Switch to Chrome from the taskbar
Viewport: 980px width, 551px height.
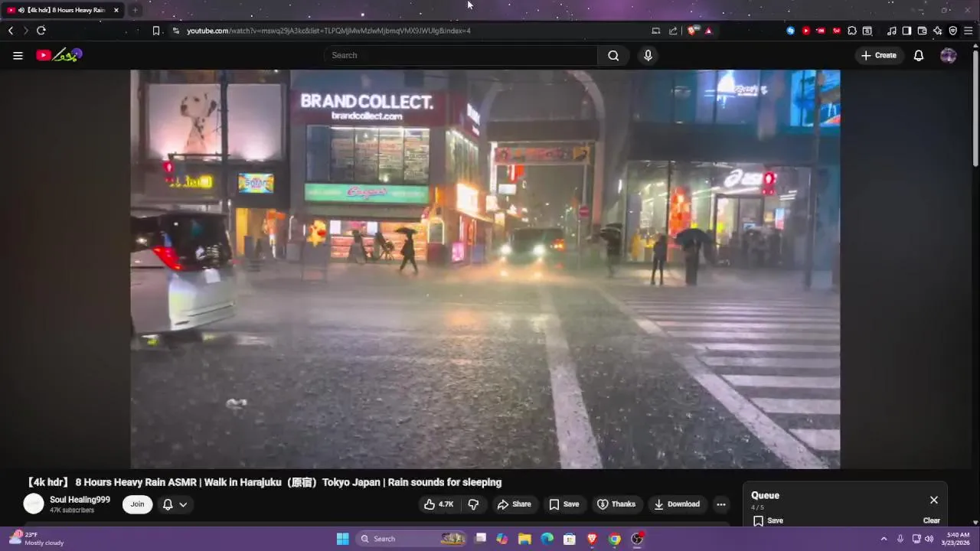[x=615, y=539]
